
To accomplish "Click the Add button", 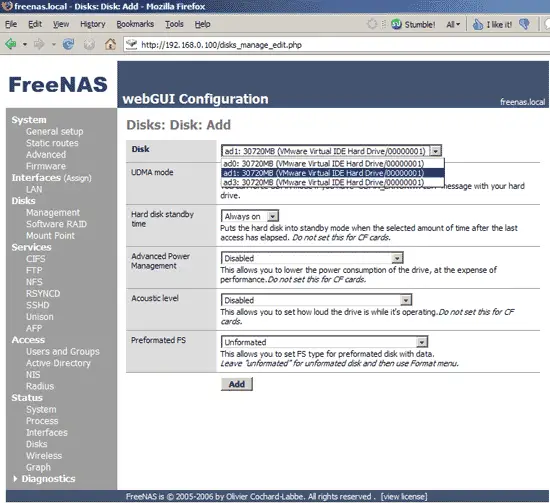I will 237,384.
